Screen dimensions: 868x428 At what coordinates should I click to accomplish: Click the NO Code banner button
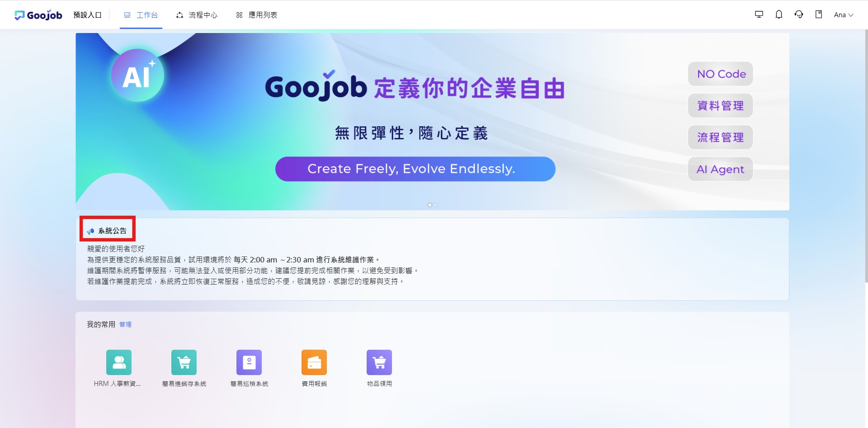pos(721,74)
